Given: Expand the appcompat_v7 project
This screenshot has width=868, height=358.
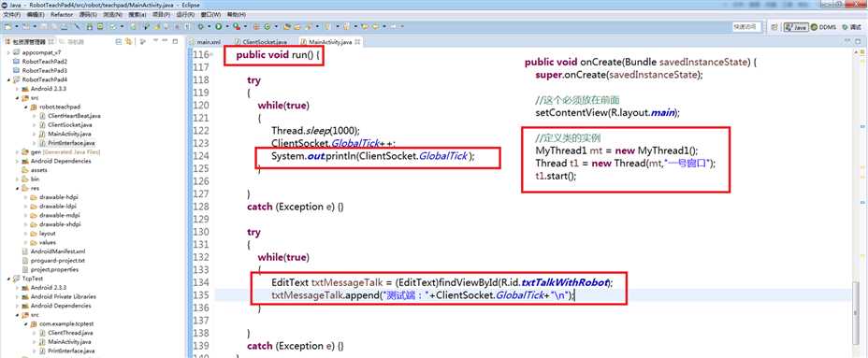Looking at the screenshot, I should click(x=7, y=52).
